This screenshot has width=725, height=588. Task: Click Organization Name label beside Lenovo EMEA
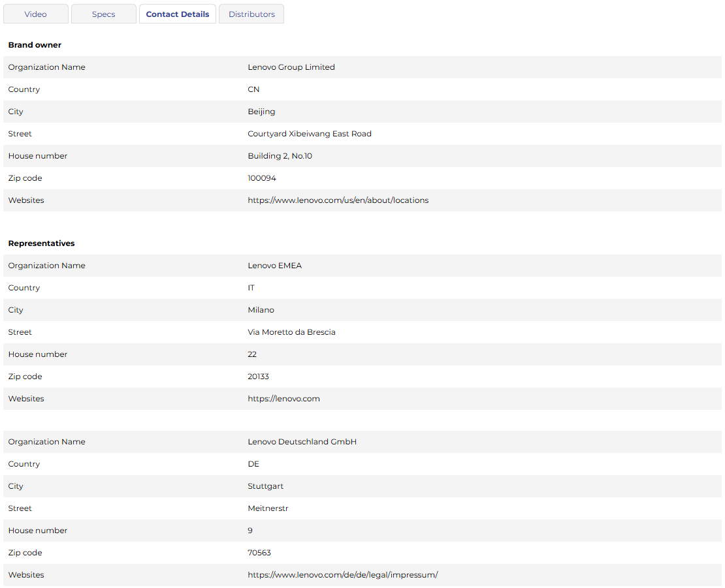[x=46, y=266]
